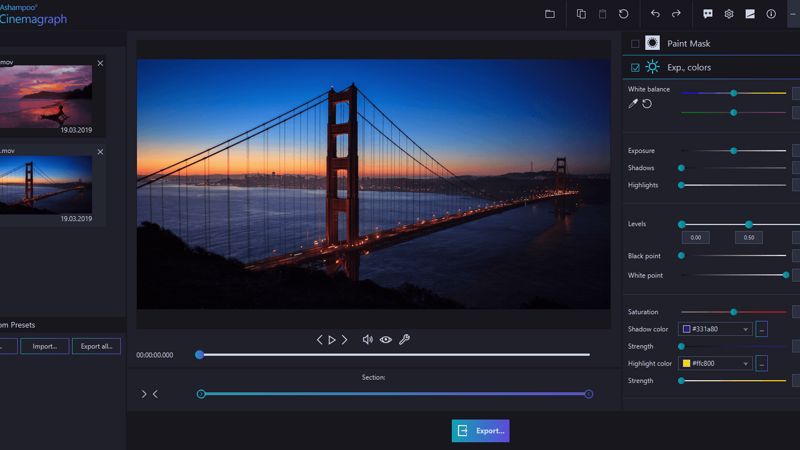Viewport: 800px width, 450px height.
Task: Open the feedback speech bubble icon
Action: click(708, 14)
